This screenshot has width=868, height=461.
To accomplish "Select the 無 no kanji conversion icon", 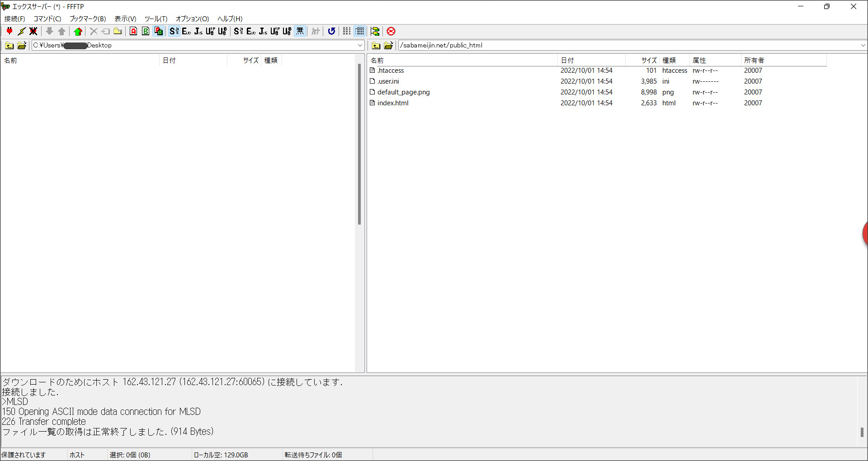I will pyautogui.click(x=300, y=31).
